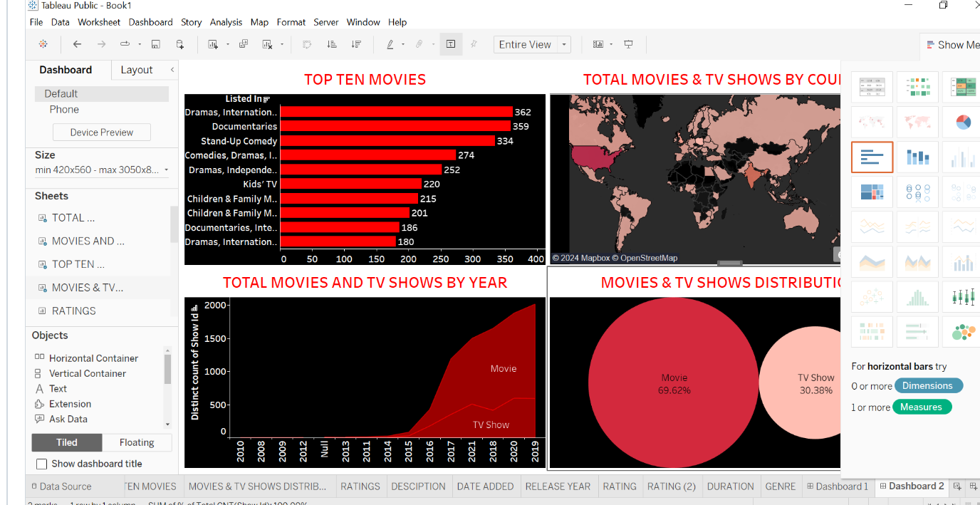Click the Movie 69.62% circle
The width and height of the screenshot is (980, 505).
[674, 384]
